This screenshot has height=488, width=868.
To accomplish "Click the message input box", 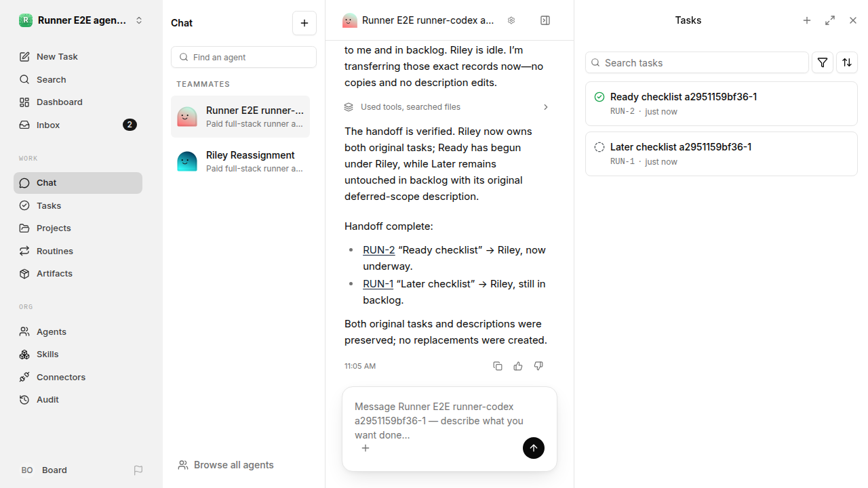I will (450, 421).
